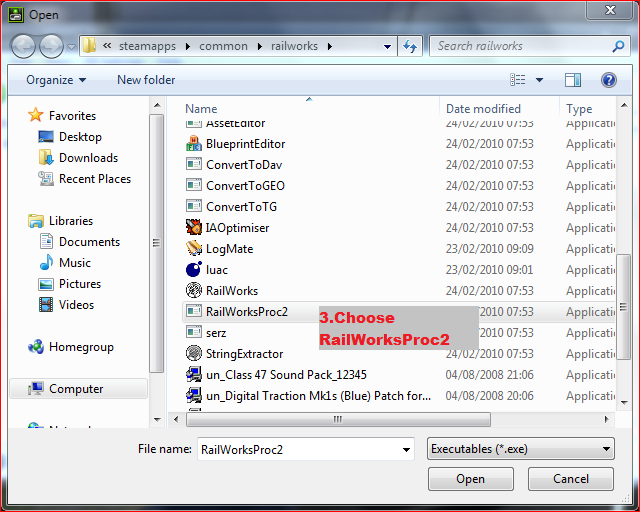Click in the Search railworks field

(522, 46)
